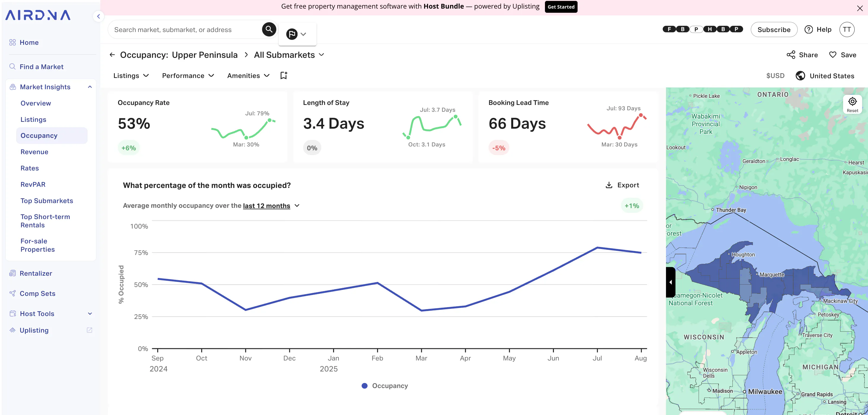Click the search magnifier button
Image resolution: width=868 pixels, height=415 pixels.
tap(269, 29)
